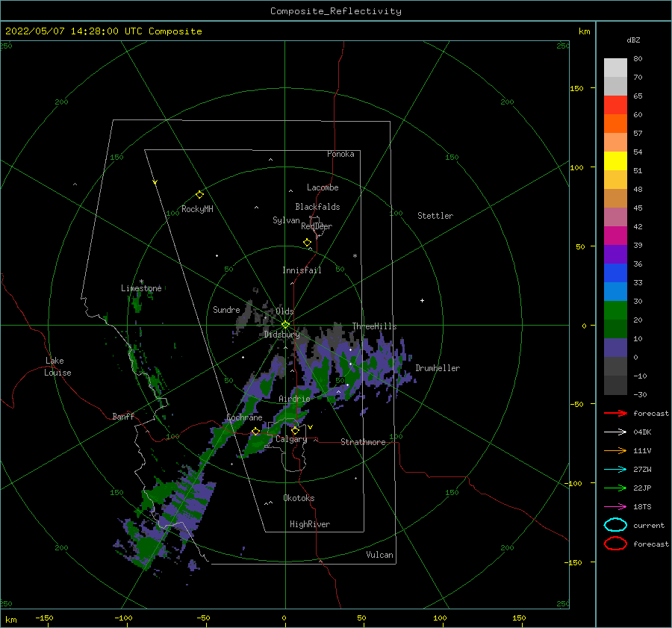Screen dimensions: 672x628
Task: Click yellow diamond at radar center
Action: (x=285, y=325)
